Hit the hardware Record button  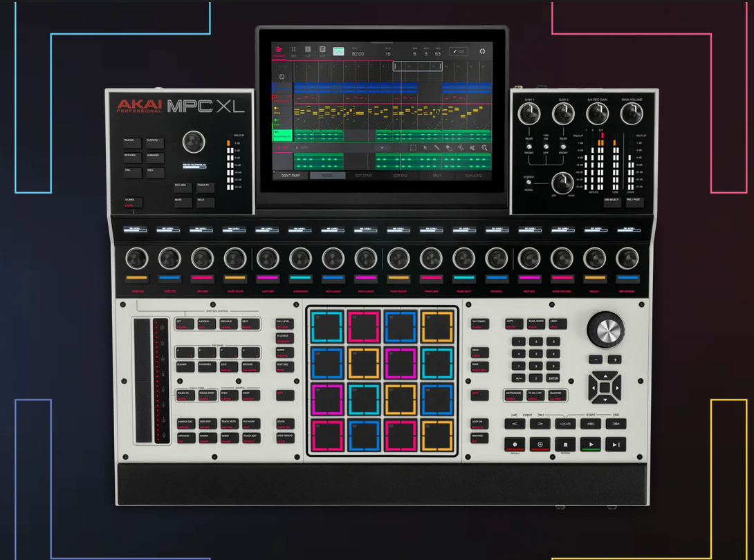(515, 445)
